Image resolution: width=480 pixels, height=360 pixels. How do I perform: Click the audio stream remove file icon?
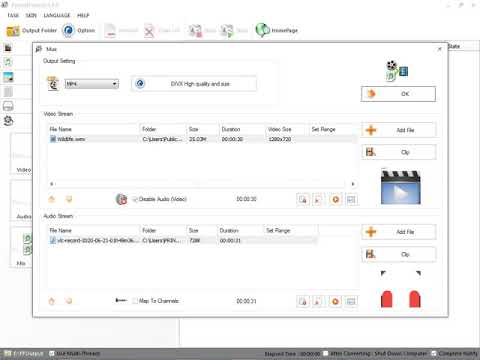tap(318, 301)
